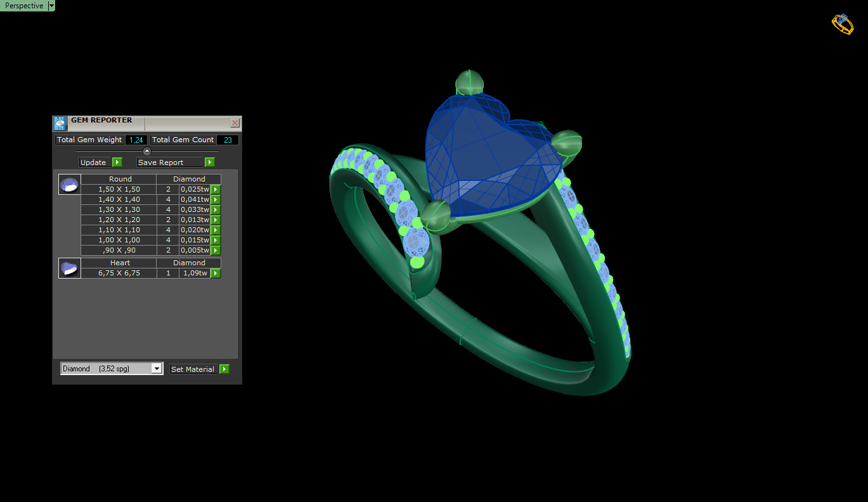This screenshot has height=502, width=868.
Task: Click the Gem Reporter title bar
Action: pyautogui.click(x=147, y=123)
